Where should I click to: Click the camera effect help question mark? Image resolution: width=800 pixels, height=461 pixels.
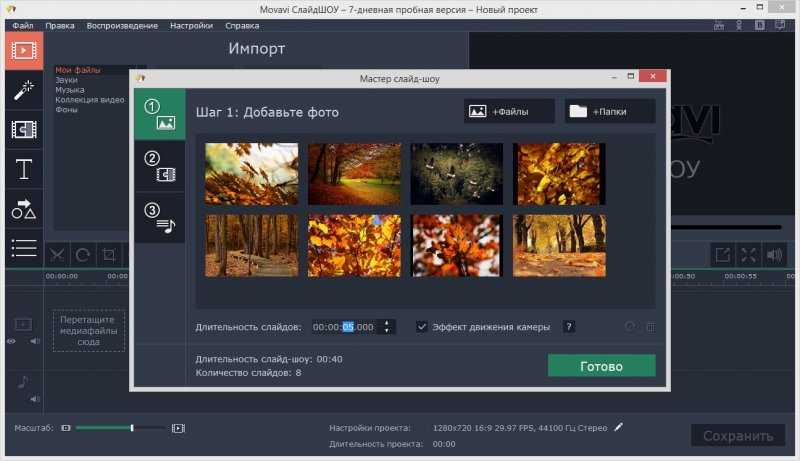569,326
